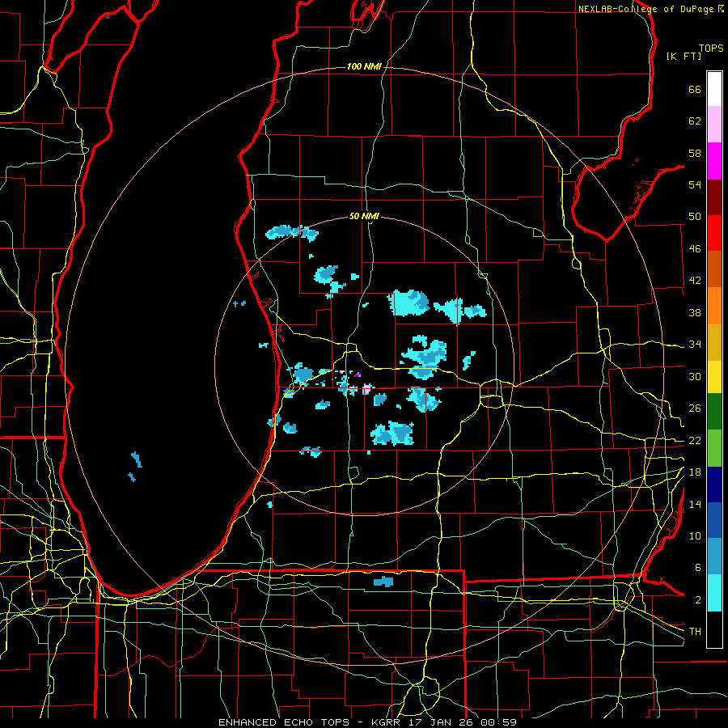Screen dimensions: 728x728
Task: Click the "62" legend value
Action: tap(695, 121)
